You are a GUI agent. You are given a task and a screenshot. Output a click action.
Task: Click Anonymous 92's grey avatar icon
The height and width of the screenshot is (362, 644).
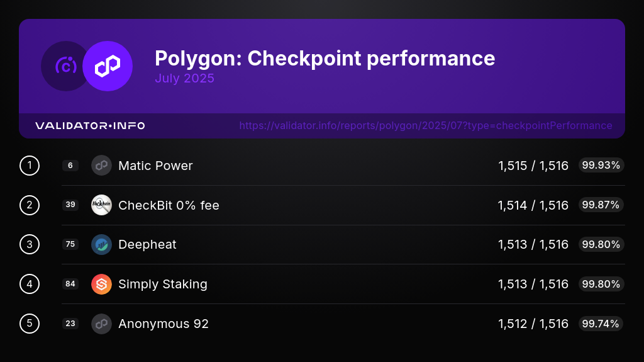(x=101, y=324)
